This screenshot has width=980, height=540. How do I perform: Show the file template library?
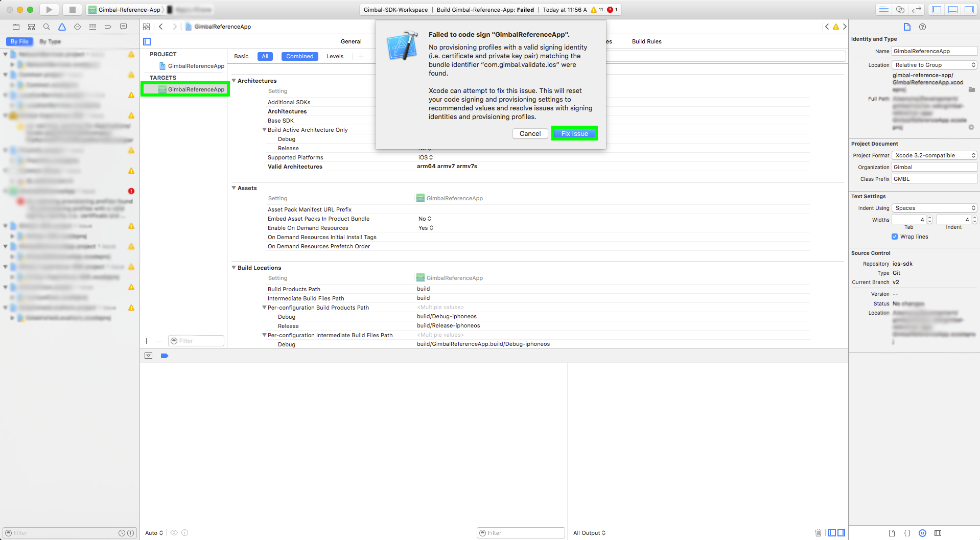892,533
